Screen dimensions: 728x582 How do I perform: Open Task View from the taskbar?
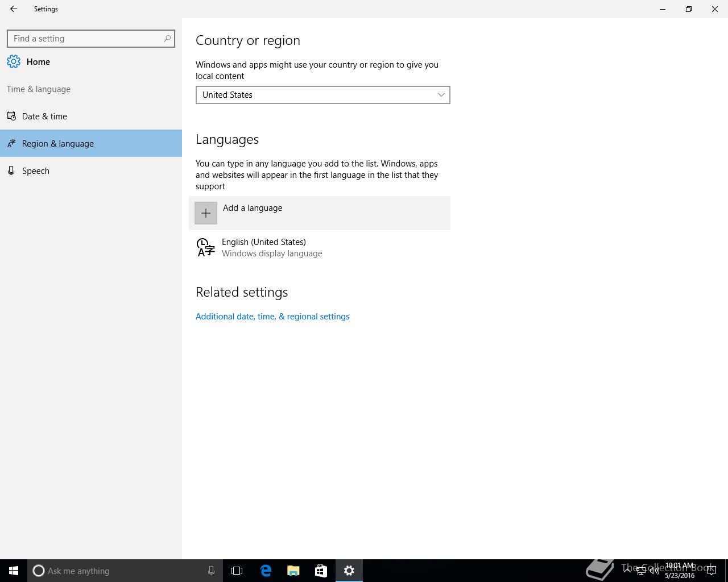(x=237, y=571)
